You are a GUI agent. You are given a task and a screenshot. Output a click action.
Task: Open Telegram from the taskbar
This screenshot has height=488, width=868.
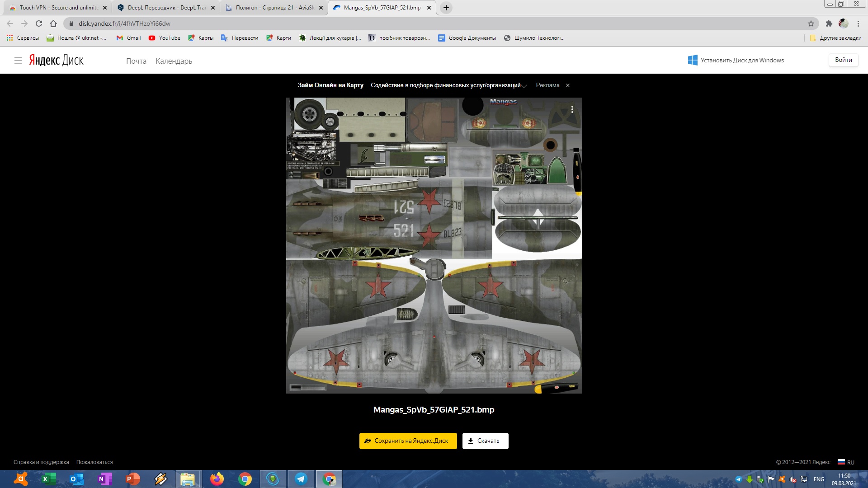301,479
